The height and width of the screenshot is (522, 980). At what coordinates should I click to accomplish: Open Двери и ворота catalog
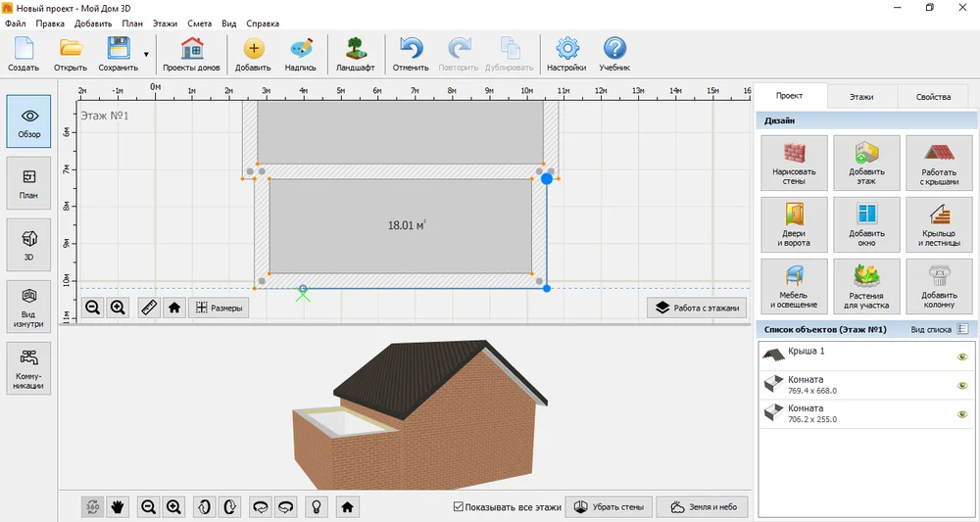[794, 225]
